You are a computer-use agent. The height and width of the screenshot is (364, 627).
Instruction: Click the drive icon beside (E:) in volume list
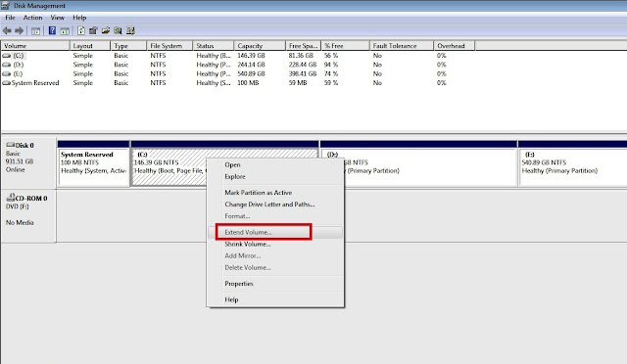pyautogui.click(x=7, y=74)
